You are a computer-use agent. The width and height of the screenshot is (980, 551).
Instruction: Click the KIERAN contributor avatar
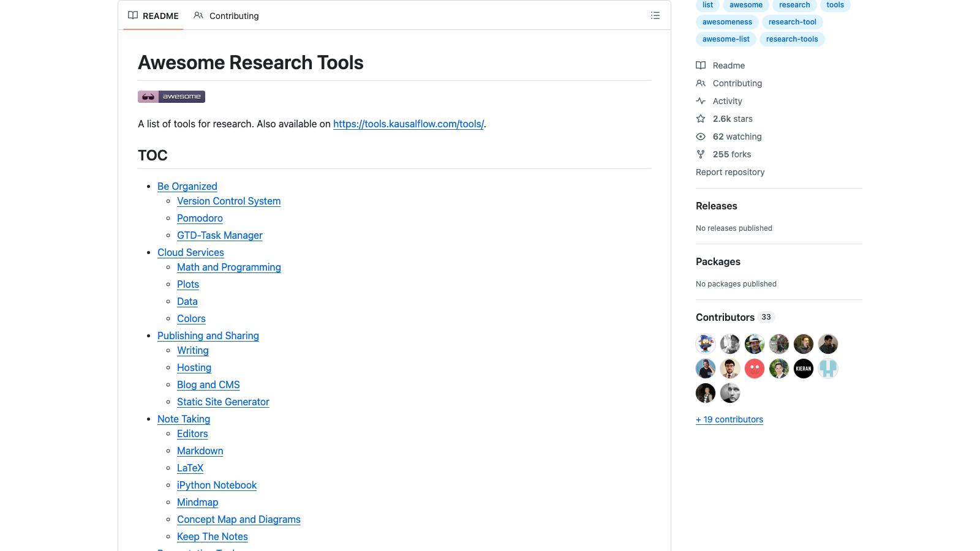tap(803, 369)
